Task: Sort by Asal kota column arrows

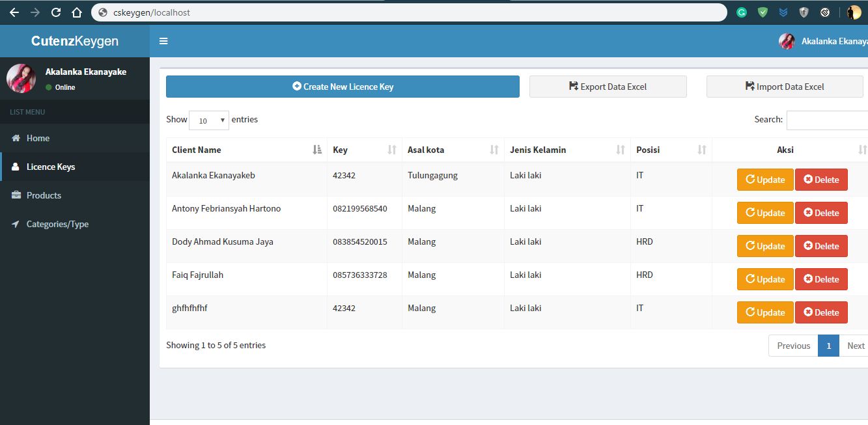Action: point(494,150)
